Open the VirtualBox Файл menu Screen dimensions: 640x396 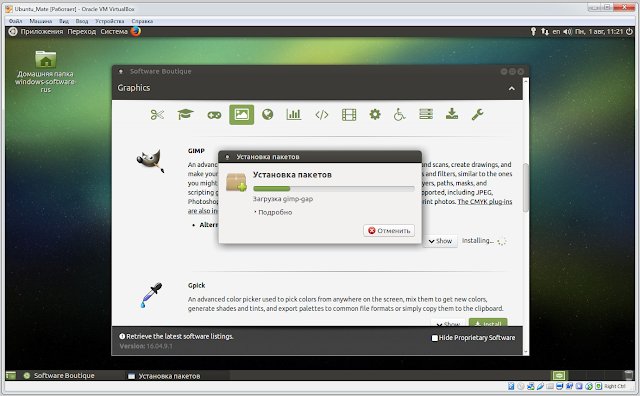[x=16, y=21]
